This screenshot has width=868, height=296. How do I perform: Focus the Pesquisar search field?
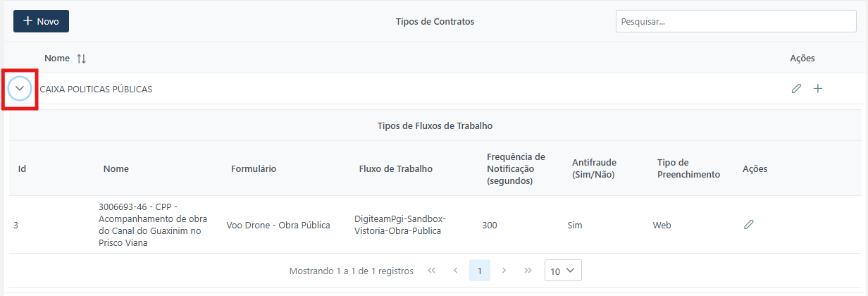pos(736,21)
